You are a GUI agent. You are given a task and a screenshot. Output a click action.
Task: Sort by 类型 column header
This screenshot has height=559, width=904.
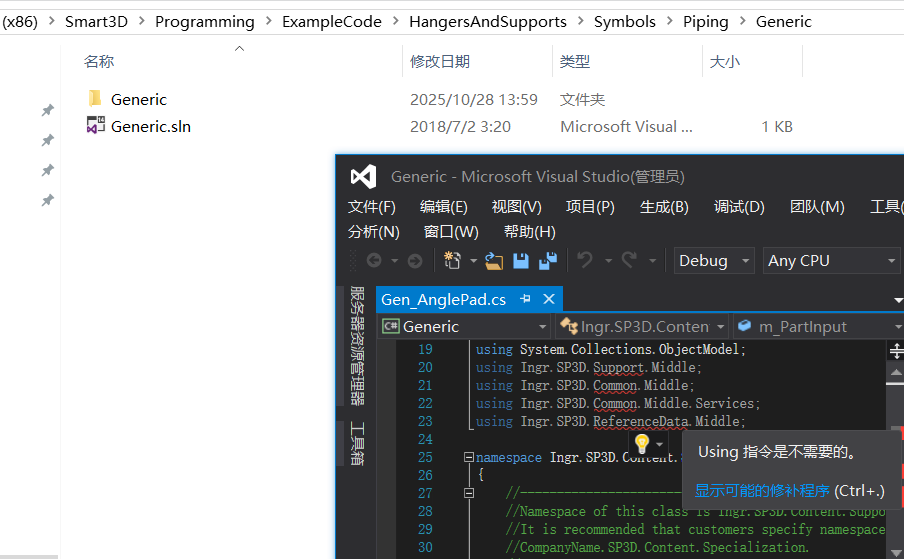click(575, 62)
